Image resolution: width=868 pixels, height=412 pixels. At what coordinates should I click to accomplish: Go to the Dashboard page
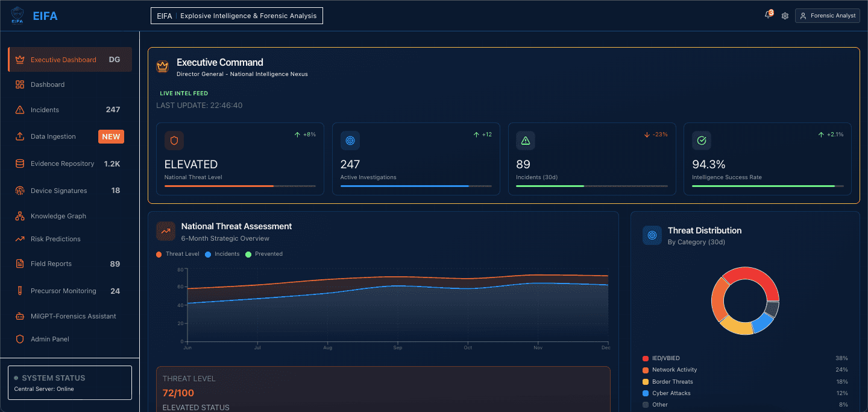70,84
